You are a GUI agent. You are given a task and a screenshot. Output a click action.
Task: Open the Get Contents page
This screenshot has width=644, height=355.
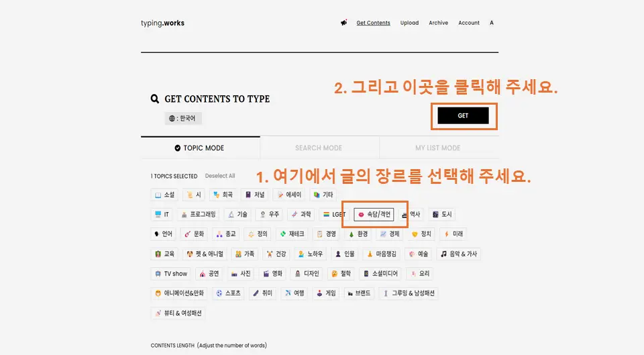[x=373, y=23]
